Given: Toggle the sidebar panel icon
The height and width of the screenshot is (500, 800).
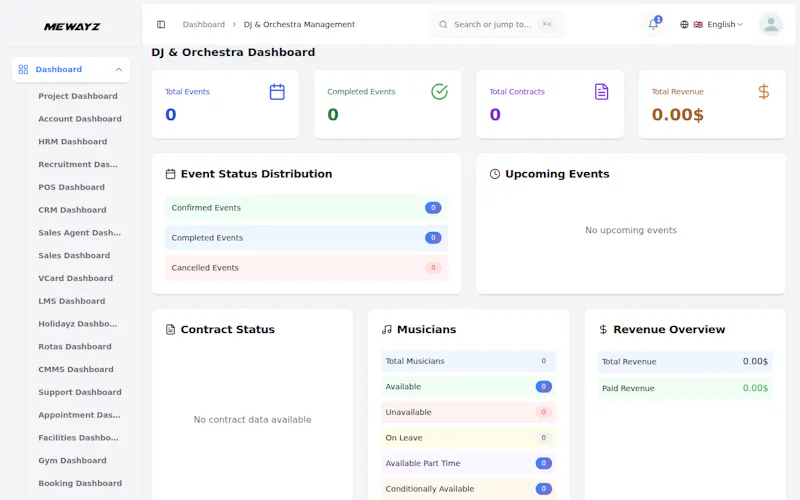Looking at the screenshot, I should [161, 24].
